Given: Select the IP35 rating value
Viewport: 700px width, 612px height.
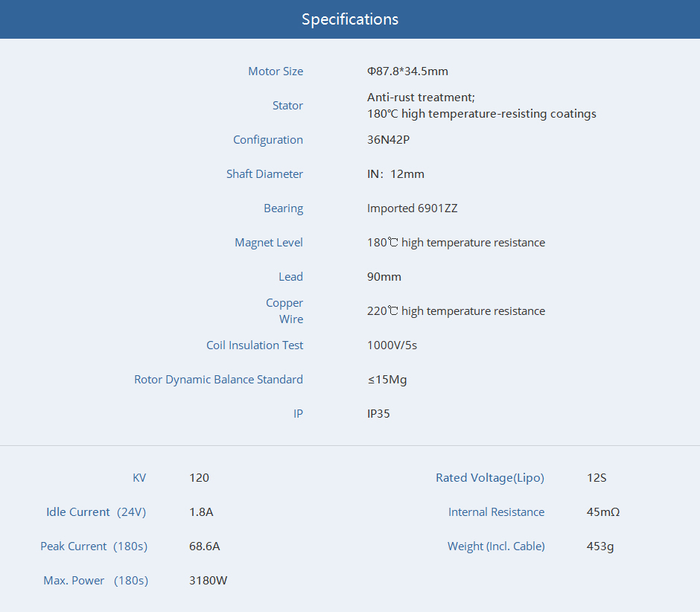Looking at the screenshot, I should coord(378,414).
